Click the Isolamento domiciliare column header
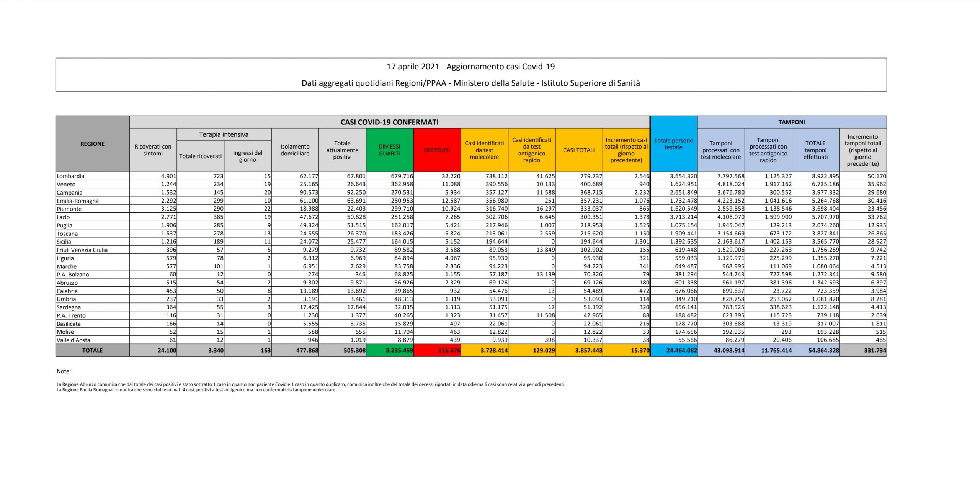Image resolution: width=980 pixels, height=492 pixels. [x=295, y=150]
